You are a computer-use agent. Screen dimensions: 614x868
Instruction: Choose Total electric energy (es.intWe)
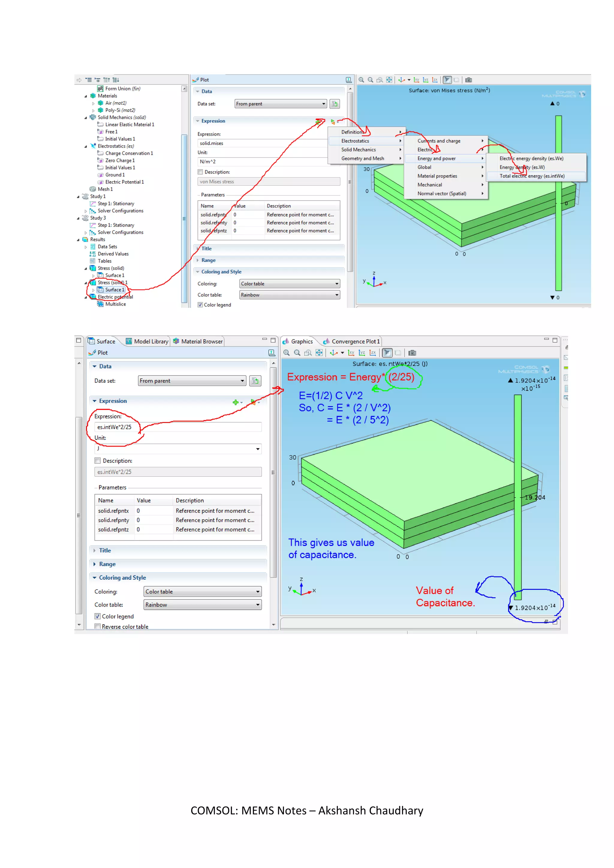[x=536, y=176]
